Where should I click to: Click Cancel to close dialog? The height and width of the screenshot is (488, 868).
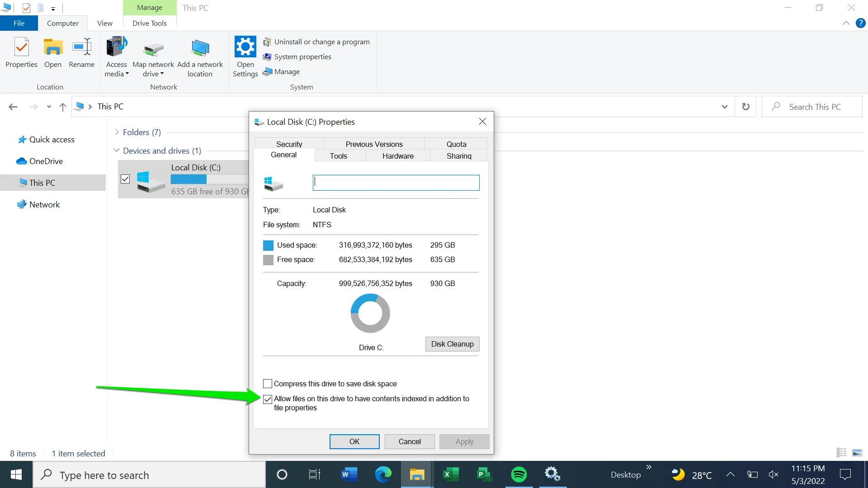(409, 441)
